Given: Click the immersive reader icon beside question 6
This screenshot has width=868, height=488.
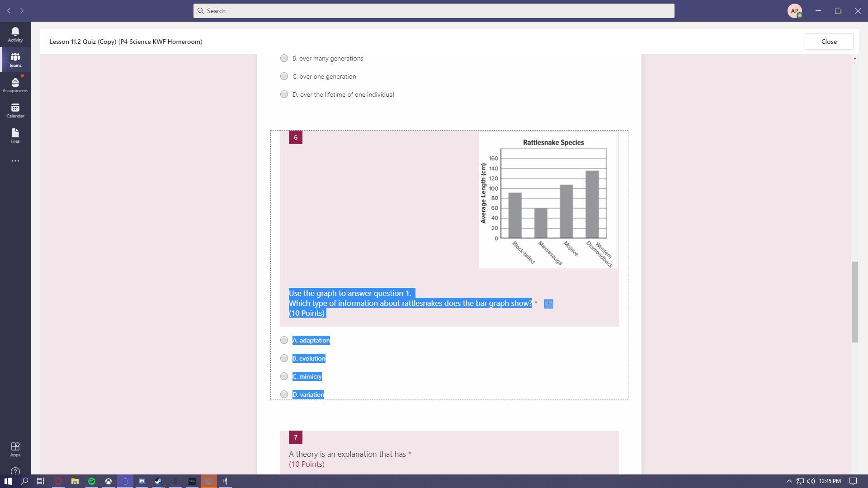Looking at the screenshot, I should coord(548,304).
